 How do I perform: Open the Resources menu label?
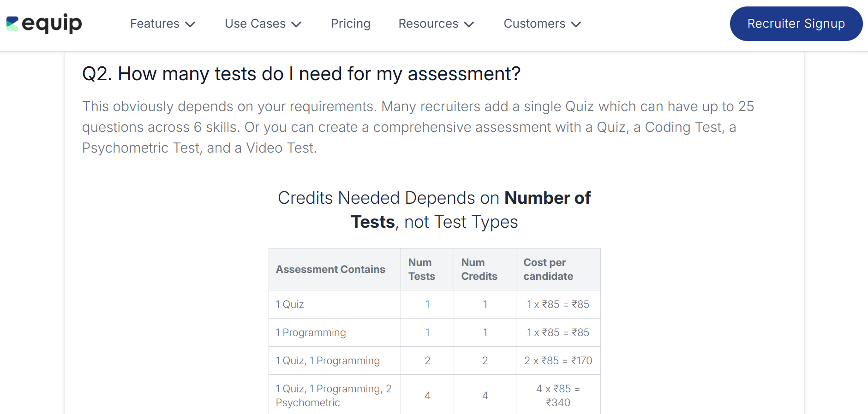click(428, 24)
